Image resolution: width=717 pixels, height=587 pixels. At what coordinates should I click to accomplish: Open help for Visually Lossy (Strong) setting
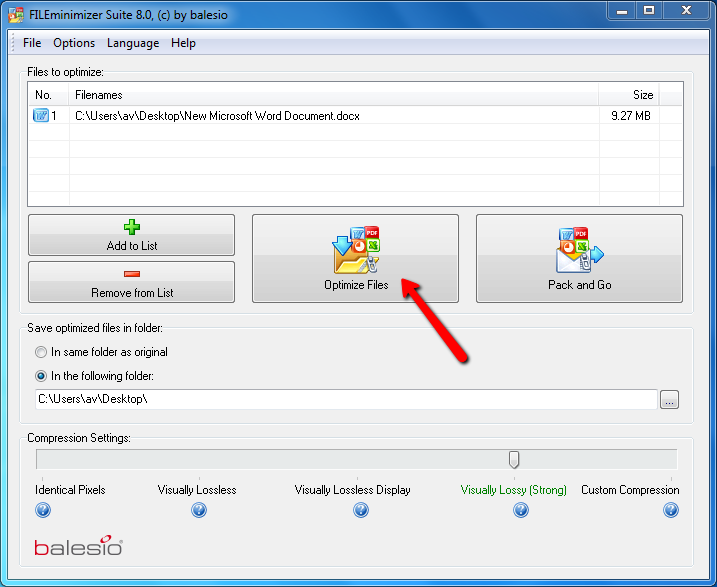click(521, 510)
